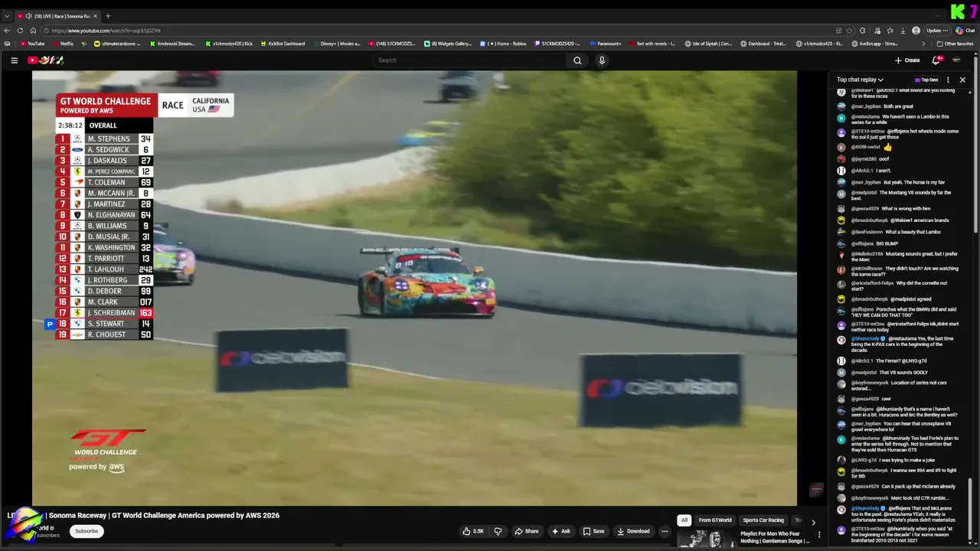Open the Dashboard - Treat bookmark
Viewport: 980px width, 551px height.
[x=764, y=44]
